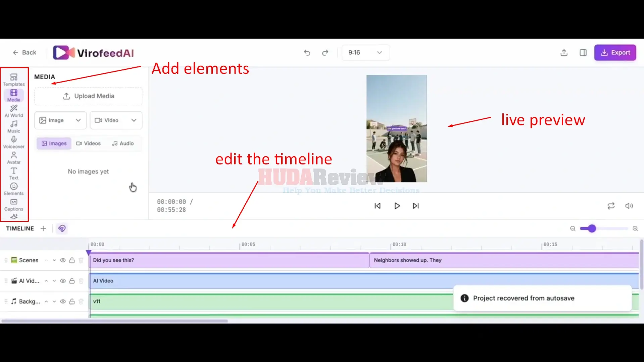Switch to the Images tab
The width and height of the screenshot is (644, 362).
[54, 143]
